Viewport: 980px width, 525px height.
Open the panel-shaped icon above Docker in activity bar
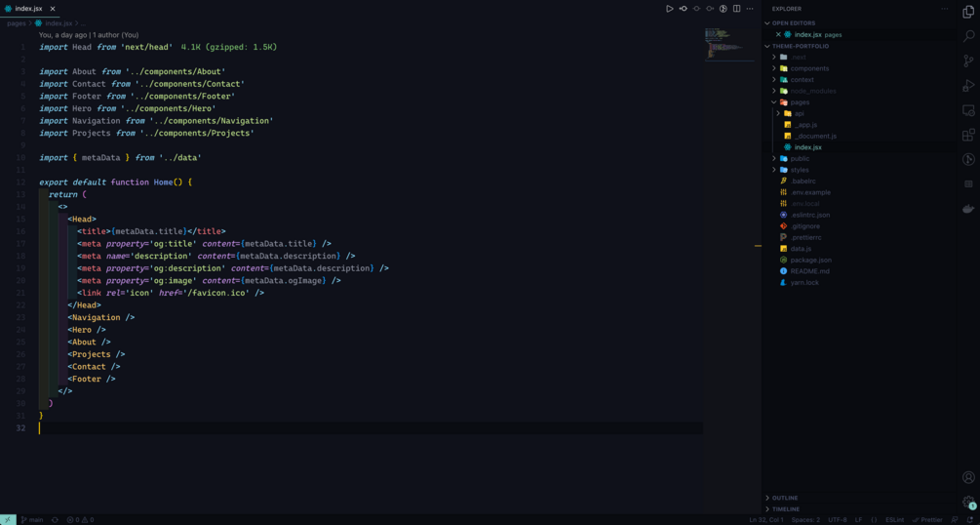(x=968, y=184)
